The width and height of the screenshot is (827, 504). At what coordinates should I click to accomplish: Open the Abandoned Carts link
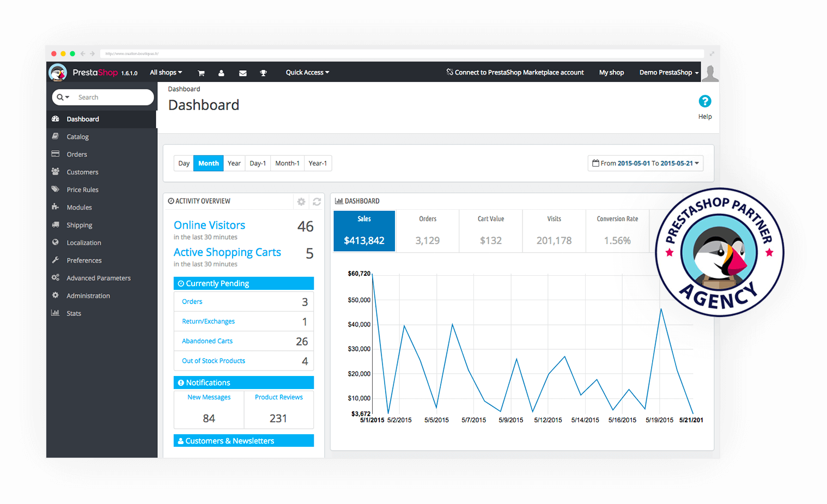point(207,341)
